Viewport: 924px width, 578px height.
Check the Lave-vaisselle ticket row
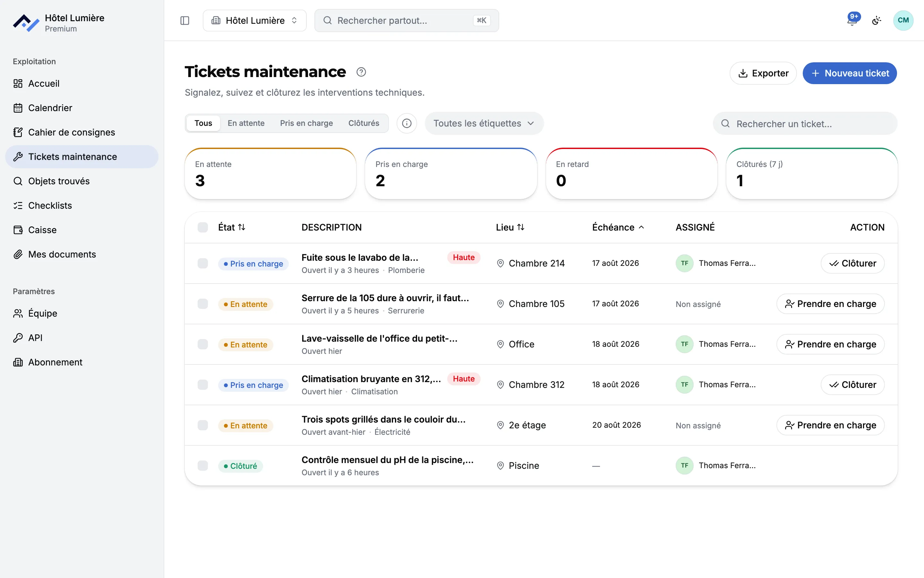(203, 345)
